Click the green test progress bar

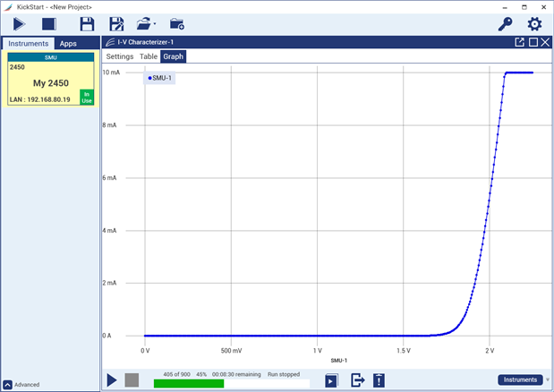189,383
